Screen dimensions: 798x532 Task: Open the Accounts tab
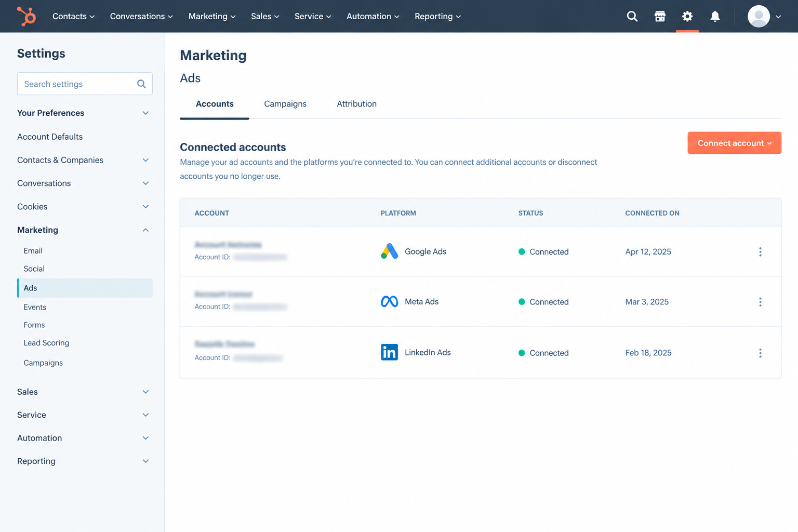215,104
